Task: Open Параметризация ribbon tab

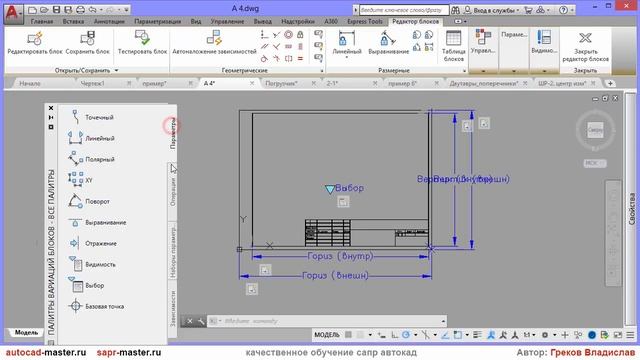Action: click(158, 21)
